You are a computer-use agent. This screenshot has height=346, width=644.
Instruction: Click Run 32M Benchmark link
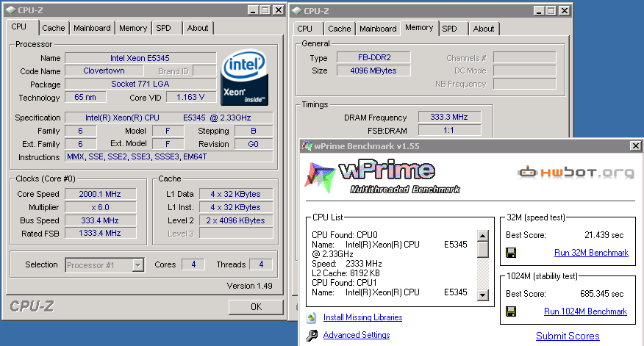coord(591,253)
